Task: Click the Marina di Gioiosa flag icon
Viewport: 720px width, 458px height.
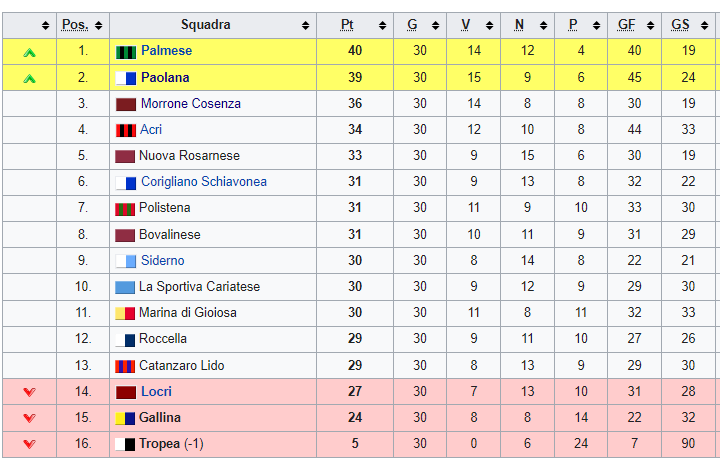Action: click(125, 314)
